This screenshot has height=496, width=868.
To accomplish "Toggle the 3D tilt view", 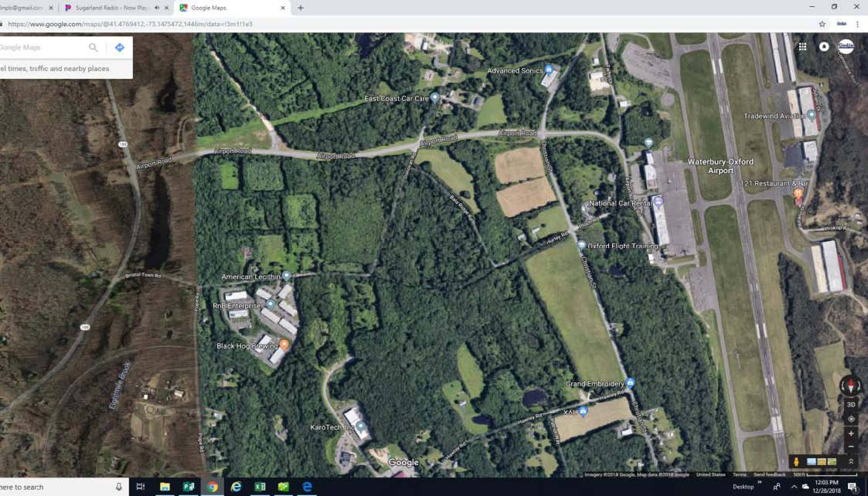I will pos(851,404).
